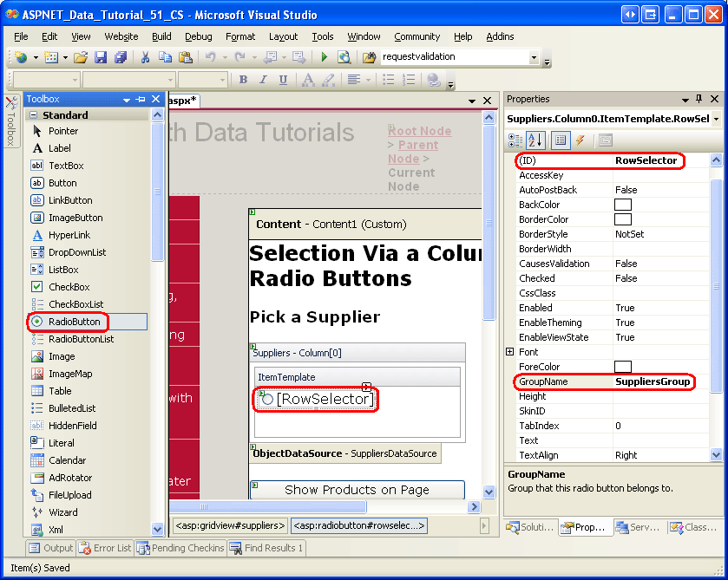Select the Calendar control in Toolbox

click(67, 460)
